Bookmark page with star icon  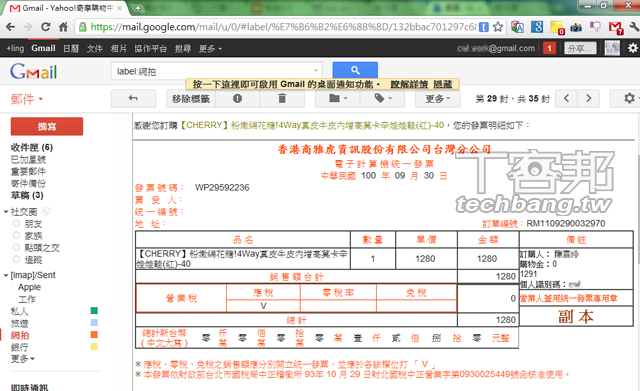click(498, 27)
